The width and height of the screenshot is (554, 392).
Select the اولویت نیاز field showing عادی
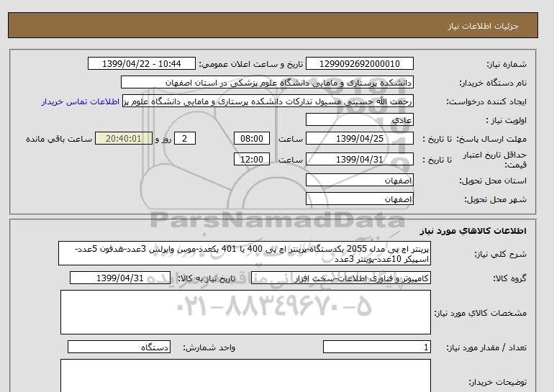(359, 119)
